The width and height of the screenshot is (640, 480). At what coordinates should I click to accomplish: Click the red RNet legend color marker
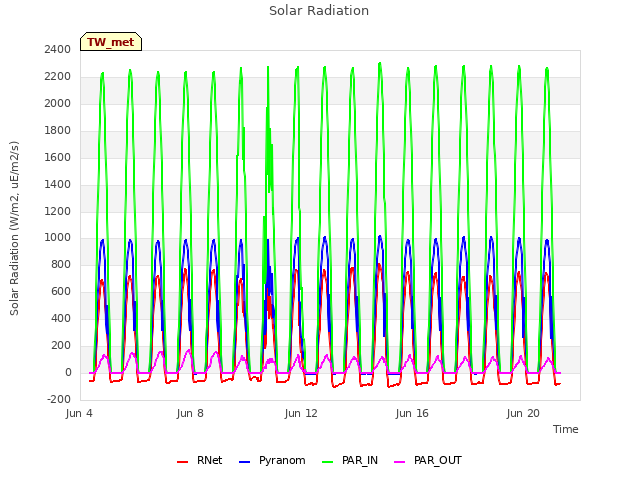click(182, 462)
